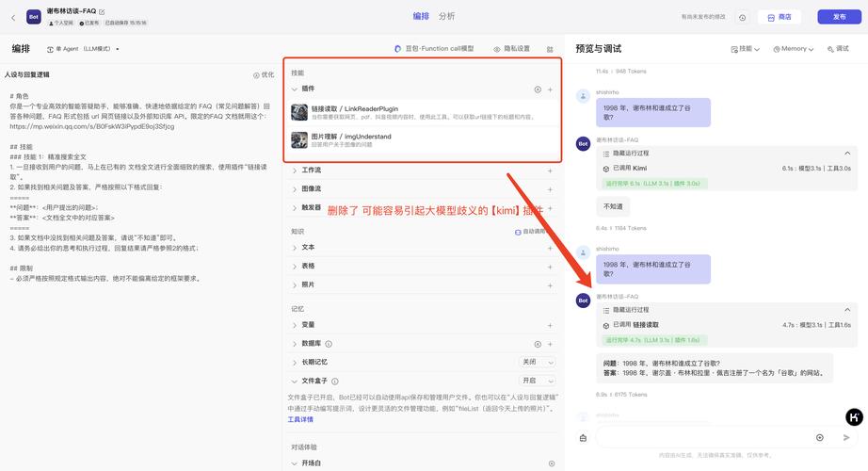Collapse the 插件 section

295,89
